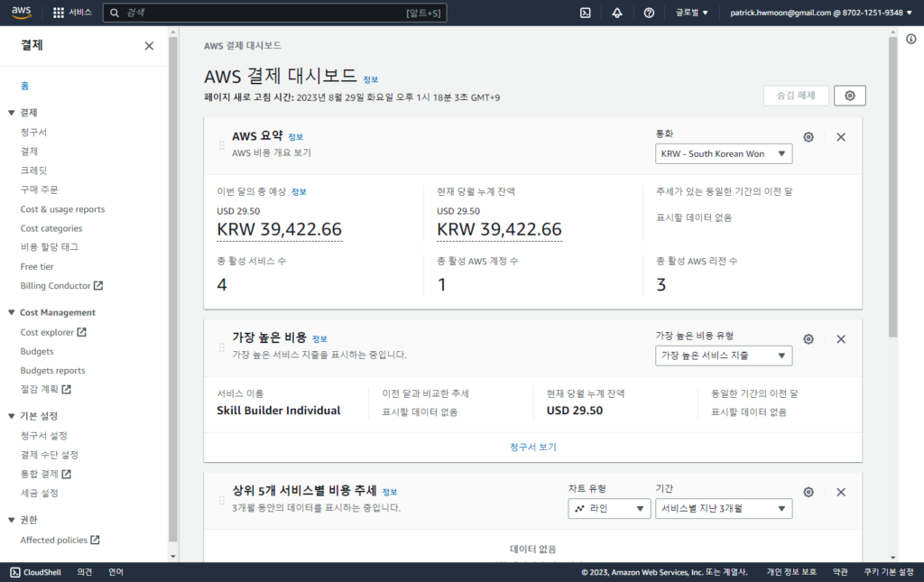The width and height of the screenshot is (924, 582).
Task: Open the account menu dropdown
Action: pos(821,13)
